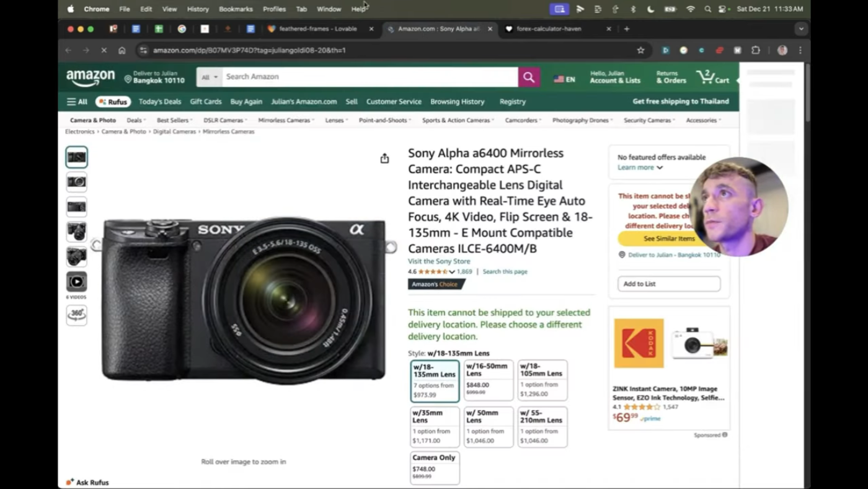Bookmark page with the star icon
Screen dimensions: 868x489
tap(640, 50)
